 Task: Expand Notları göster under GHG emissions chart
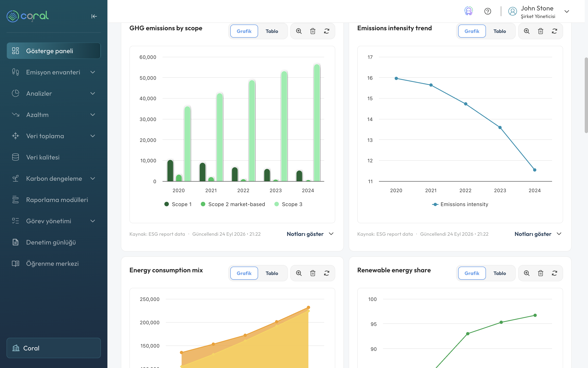click(310, 234)
